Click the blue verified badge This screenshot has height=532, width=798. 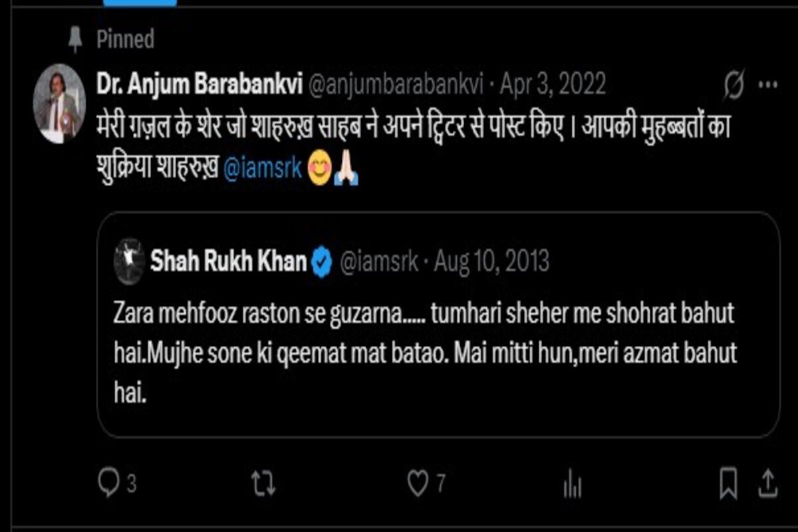[x=322, y=263]
